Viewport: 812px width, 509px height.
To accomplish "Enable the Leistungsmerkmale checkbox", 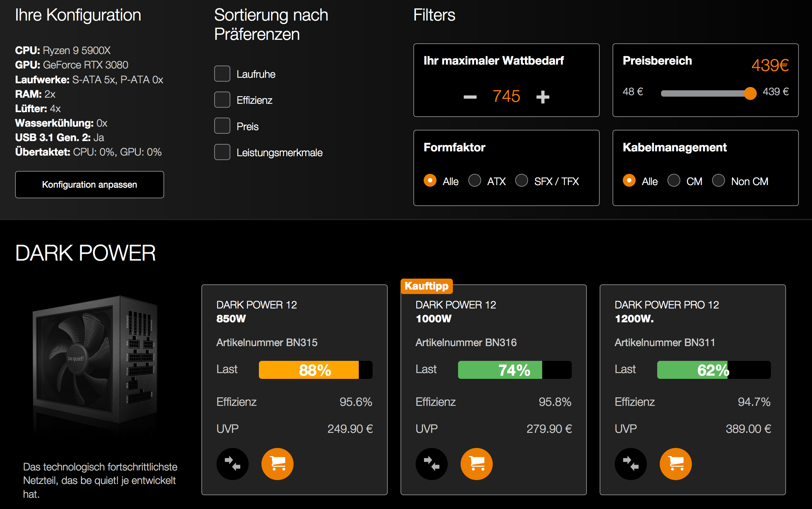I will pos(222,152).
